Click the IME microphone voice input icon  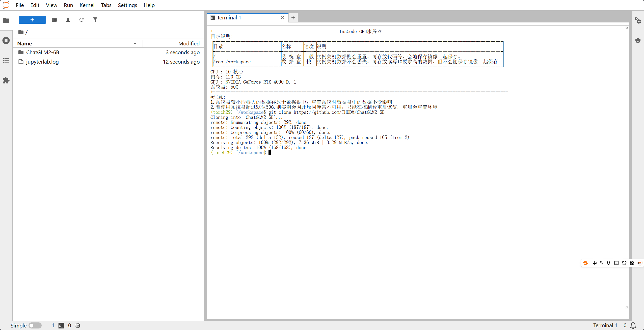coord(609,263)
